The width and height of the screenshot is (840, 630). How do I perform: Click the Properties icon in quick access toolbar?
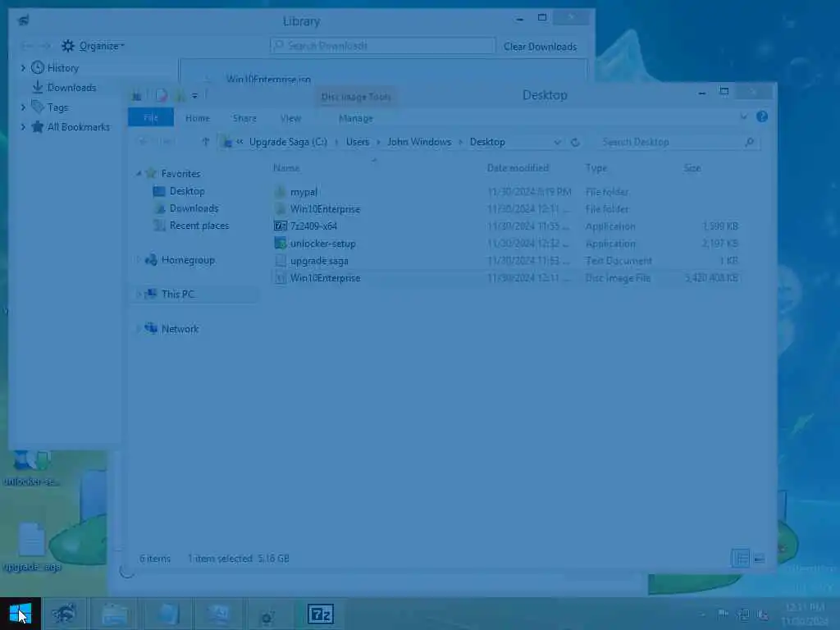pos(162,96)
